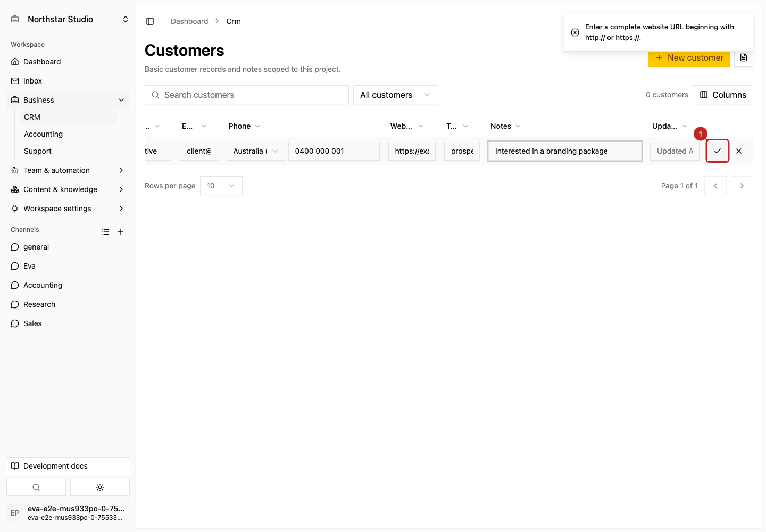Open the E... column header menu

point(194,126)
